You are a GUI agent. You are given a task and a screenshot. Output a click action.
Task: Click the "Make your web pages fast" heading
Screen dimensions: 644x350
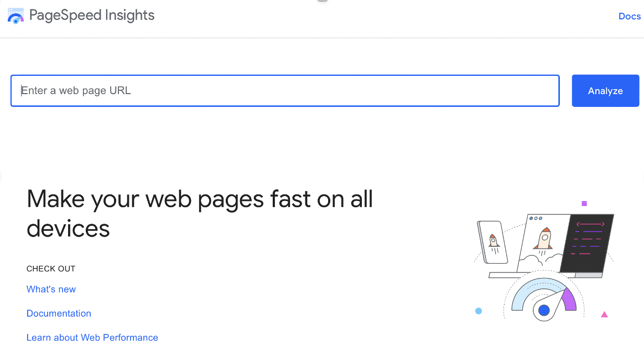tap(200, 213)
